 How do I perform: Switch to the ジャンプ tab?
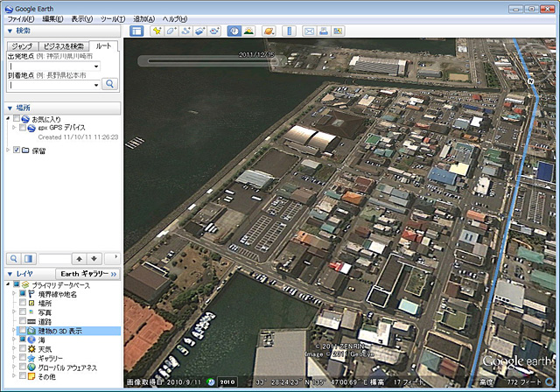(x=22, y=46)
